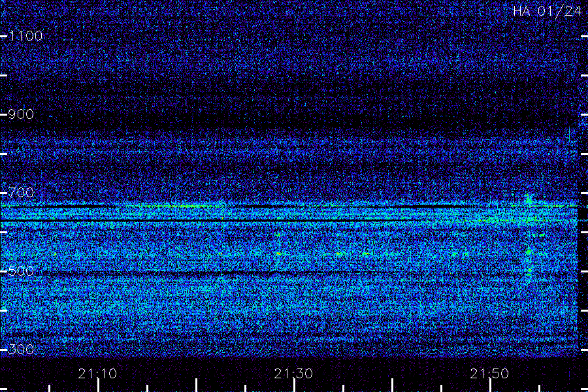Select the 700 frequency axis label
The height and width of the screenshot is (392, 588).
pyautogui.click(x=21, y=193)
